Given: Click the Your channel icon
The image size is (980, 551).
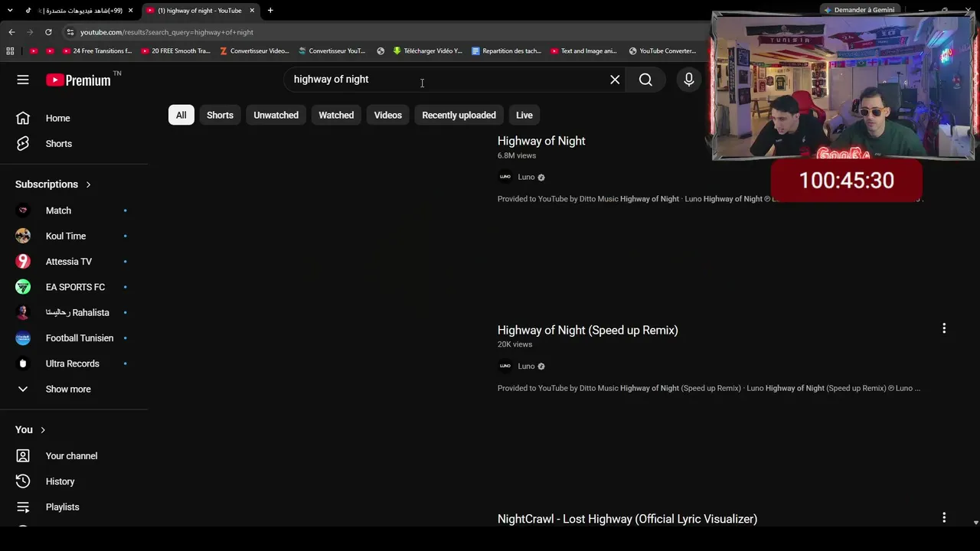Looking at the screenshot, I should 23,456.
